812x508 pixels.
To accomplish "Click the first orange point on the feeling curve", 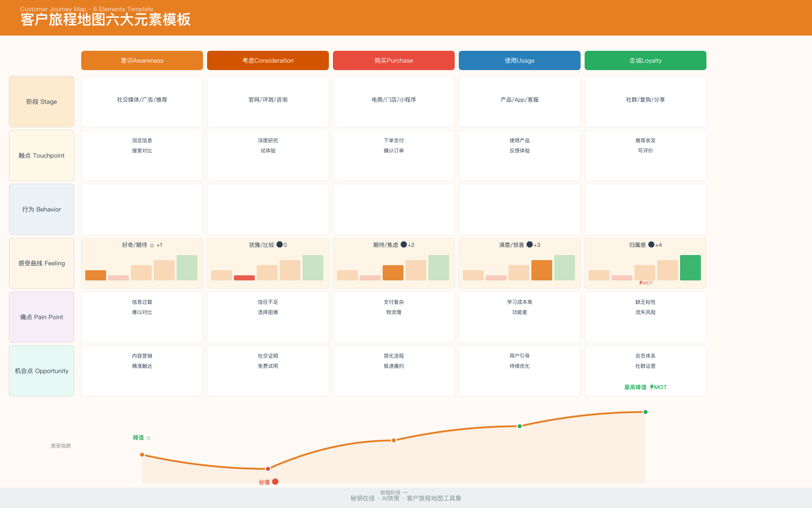I will [142, 455].
